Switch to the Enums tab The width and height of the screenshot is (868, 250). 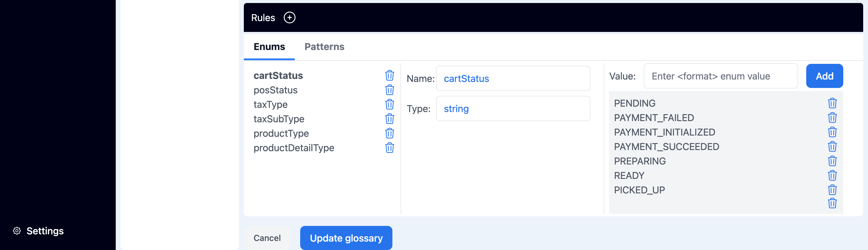(269, 46)
